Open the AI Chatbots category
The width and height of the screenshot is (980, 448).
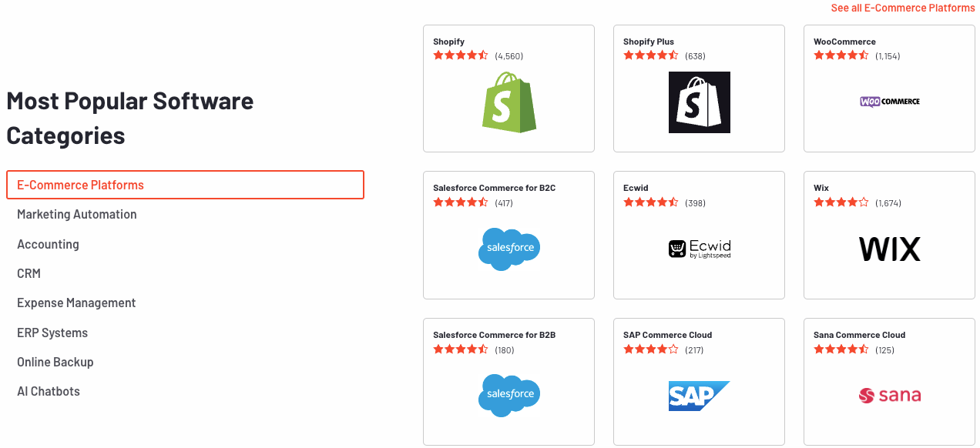point(49,392)
